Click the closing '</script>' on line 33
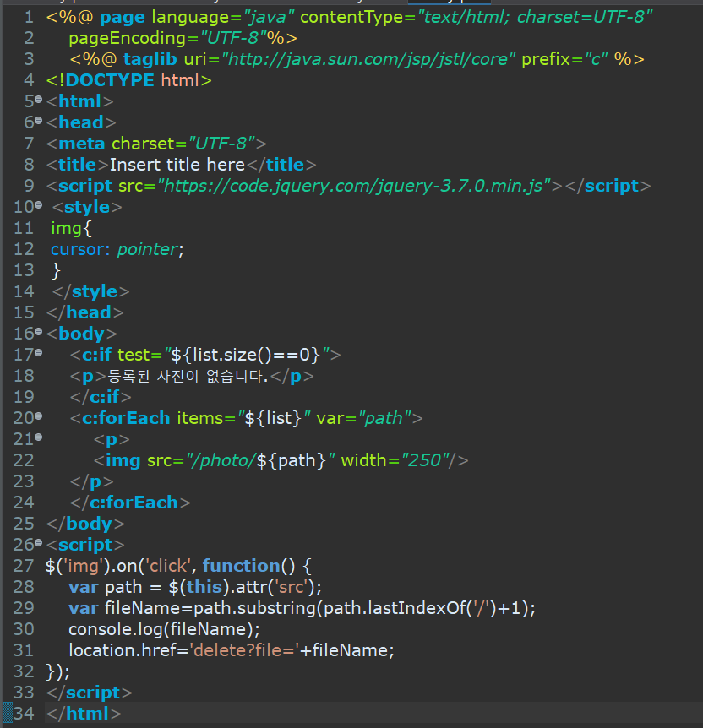Screen dimensions: 703x728 tap(90, 693)
